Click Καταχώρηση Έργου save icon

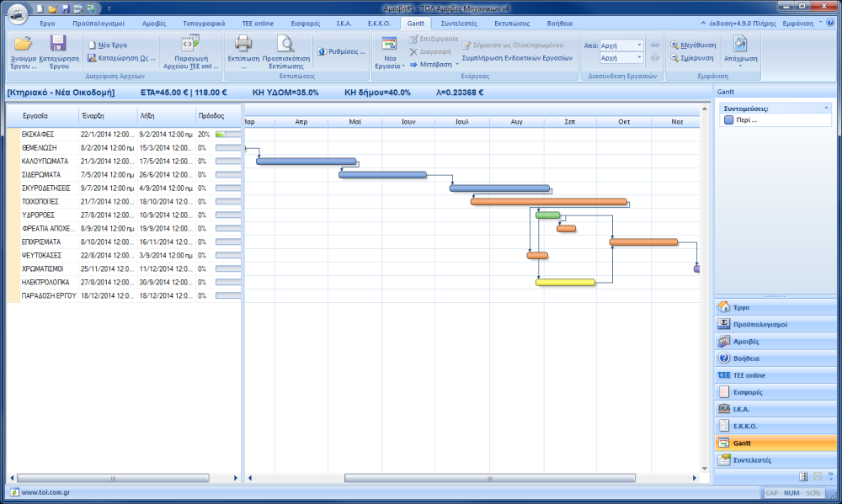point(58,44)
